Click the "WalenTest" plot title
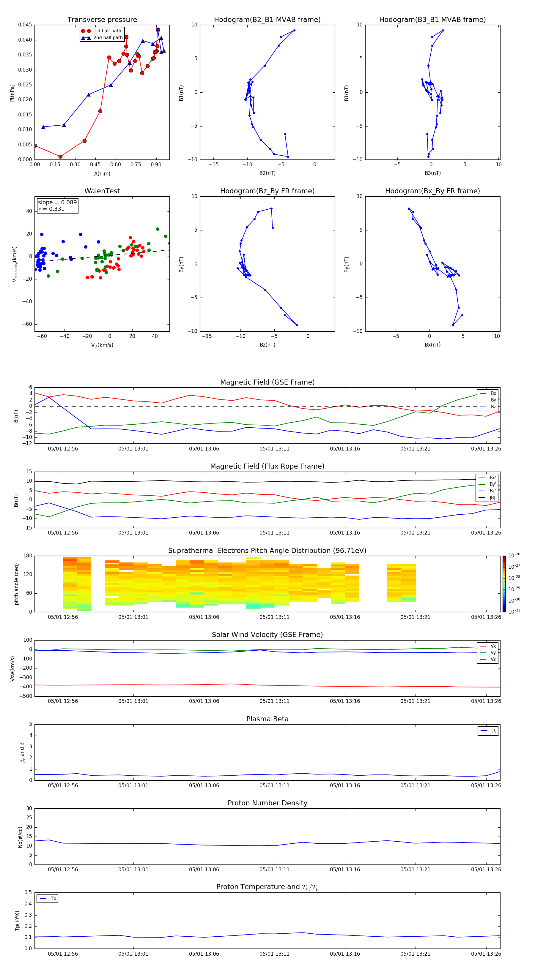The height and width of the screenshot is (980, 535). click(102, 191)
